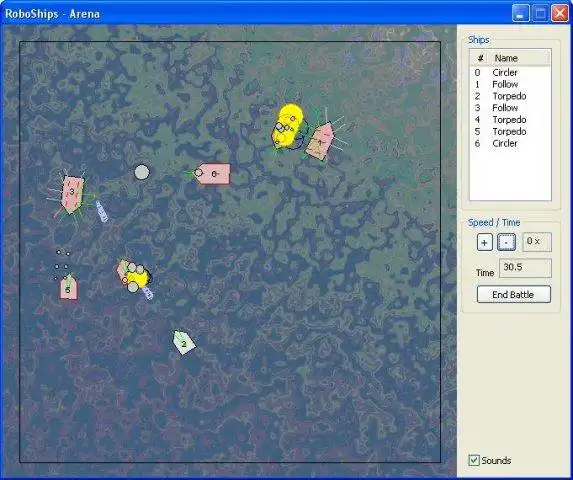The height and width of the screenshot is (480, 573).
Task: Select row 2 Torpedo in Ships list
Action: 510,96
